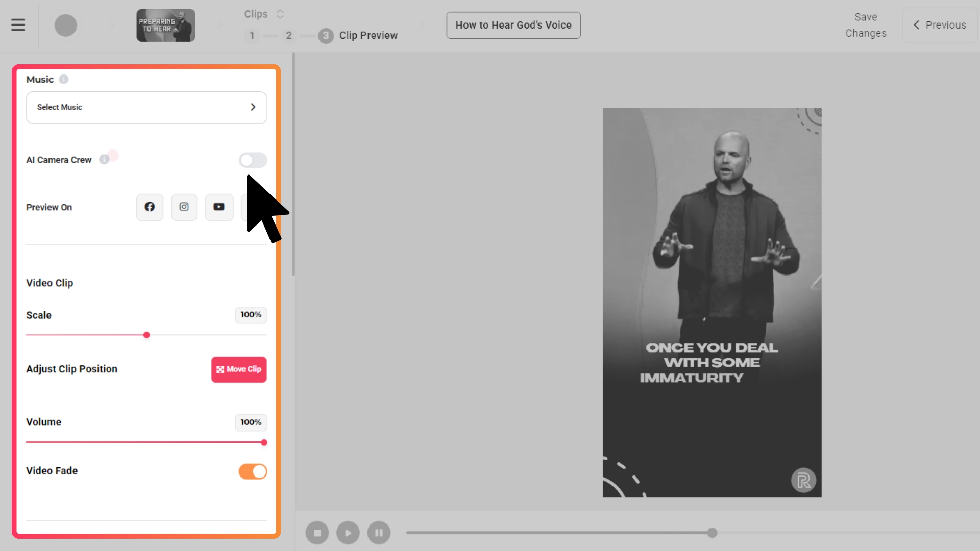The width and height of the screenshot is (980, 551).
Task: Click the playback progress scrubber handle
Action: pos(712,533)
